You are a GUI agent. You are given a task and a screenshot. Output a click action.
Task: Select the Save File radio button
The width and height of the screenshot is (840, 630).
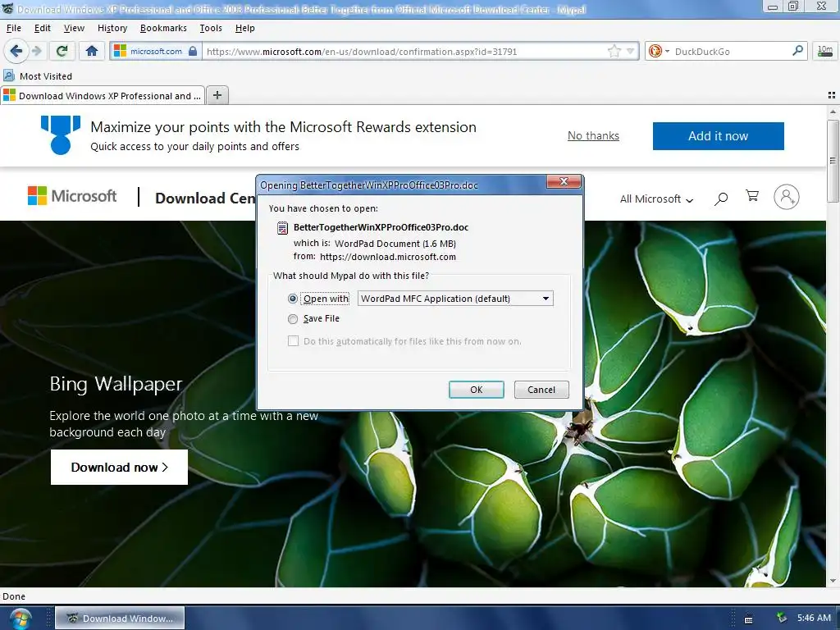point(293,319)
